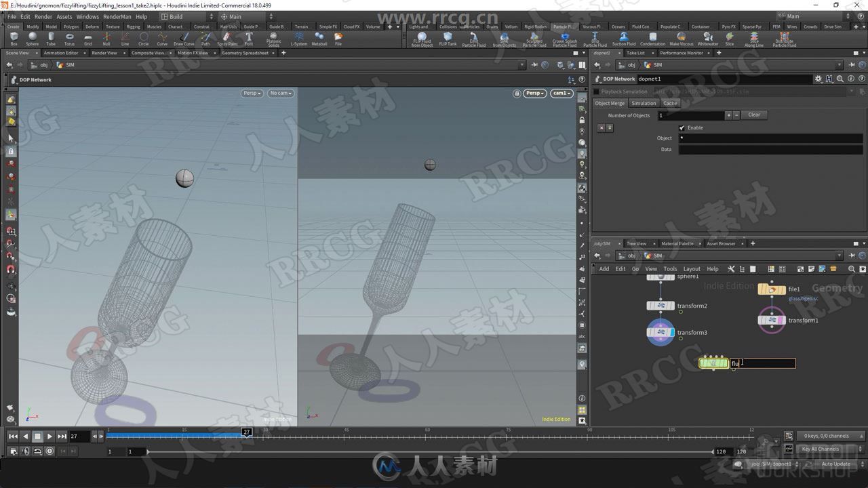
Task: Click the play forward button
Action: click(x=50, y=436)
